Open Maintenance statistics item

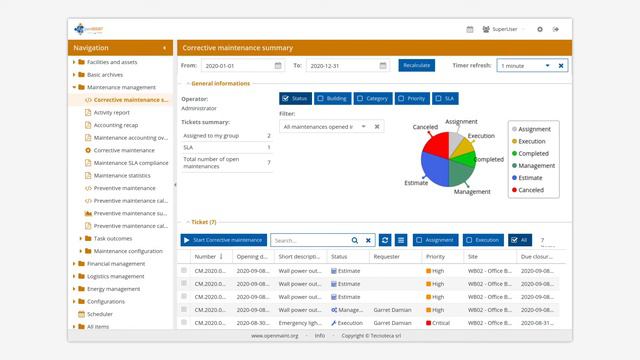click(122, 176)
